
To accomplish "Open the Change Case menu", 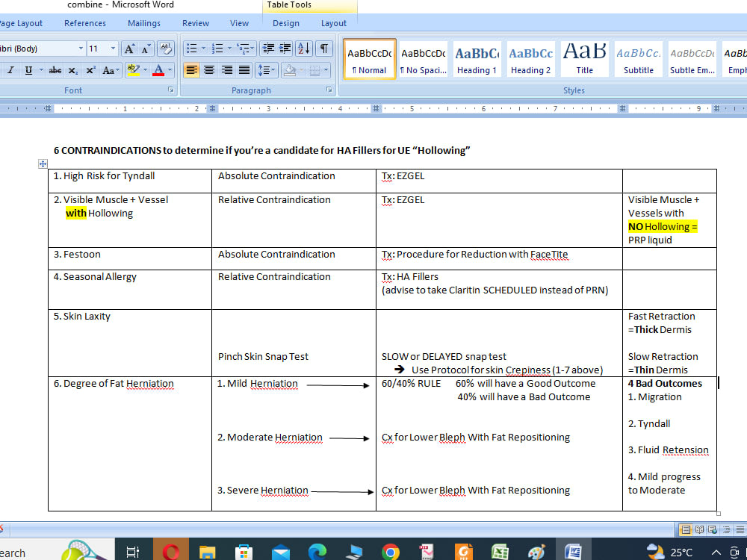I will (x=111, y=70).
